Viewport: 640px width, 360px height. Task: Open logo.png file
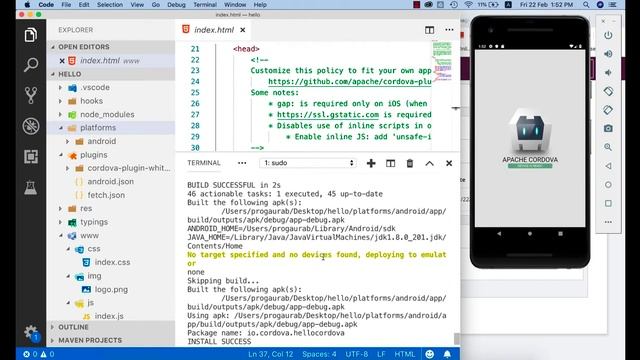pyautogui.click(x=111, y=289)
